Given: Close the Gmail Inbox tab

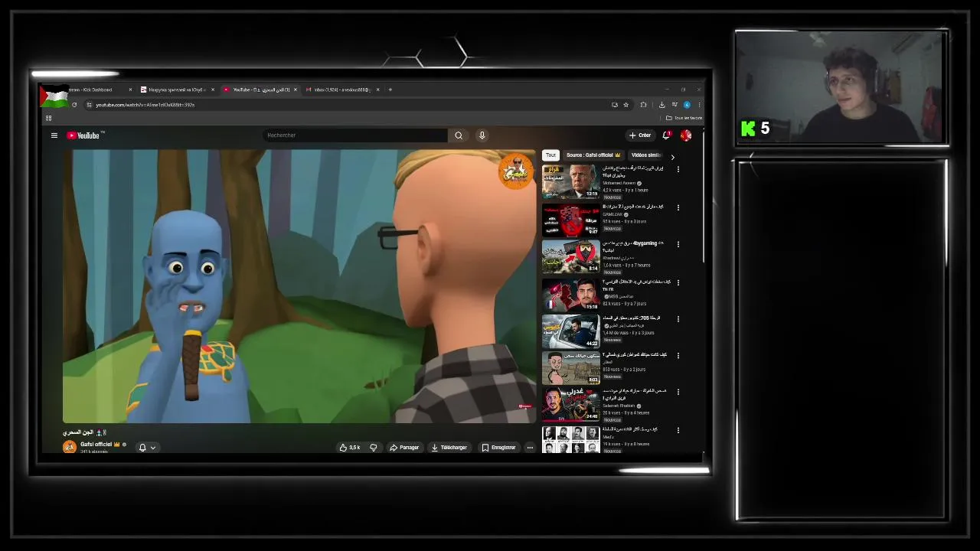Looking at the screenshot, I should click(x=377, y=90).
